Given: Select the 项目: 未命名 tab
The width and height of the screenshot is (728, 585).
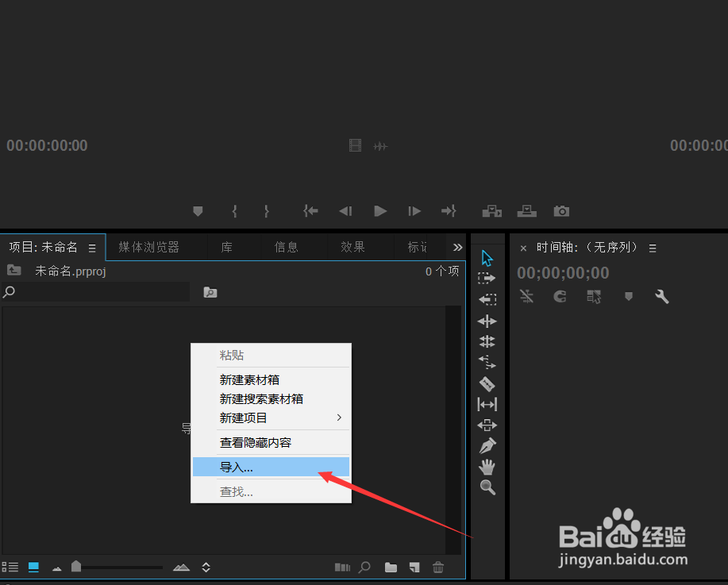Looking at the screenshot, I should pyautogui.click(x=43, y=247).
